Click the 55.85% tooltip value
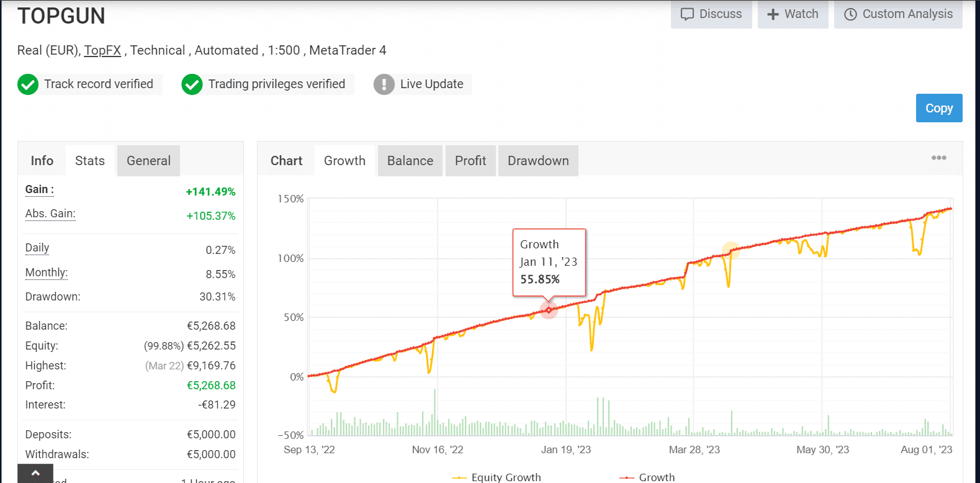 540,279
